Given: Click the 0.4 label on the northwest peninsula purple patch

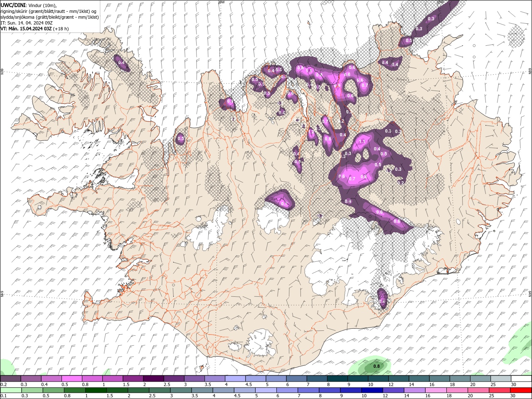Looking at the screenshot, I should (x=121, y=62).
